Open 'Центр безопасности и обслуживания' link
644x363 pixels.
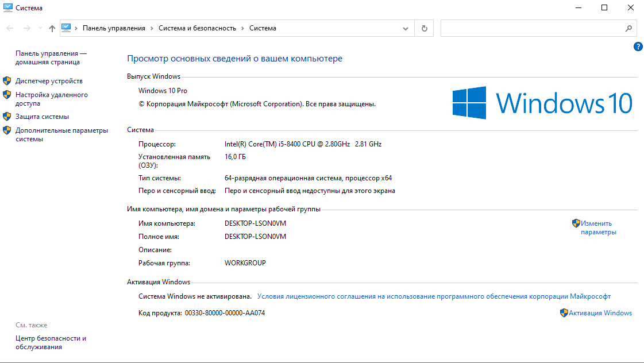[x=51, y=342]
